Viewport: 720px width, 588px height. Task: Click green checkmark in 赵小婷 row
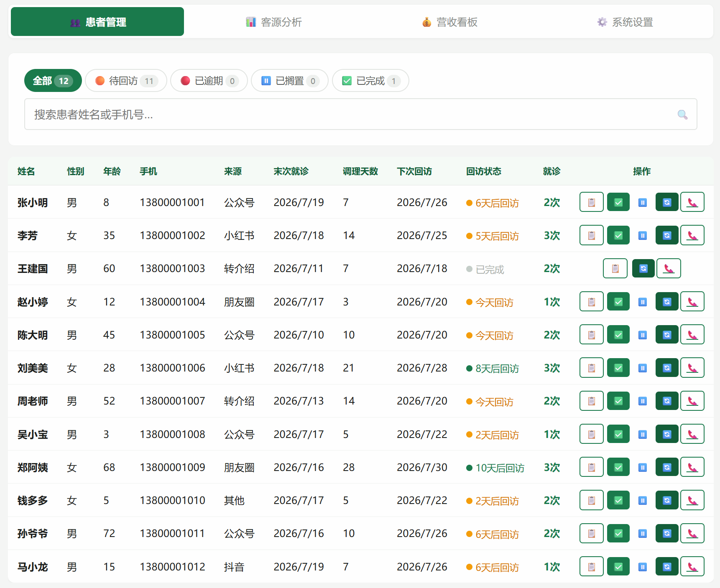pyautogui.click(x=618, y=302)
